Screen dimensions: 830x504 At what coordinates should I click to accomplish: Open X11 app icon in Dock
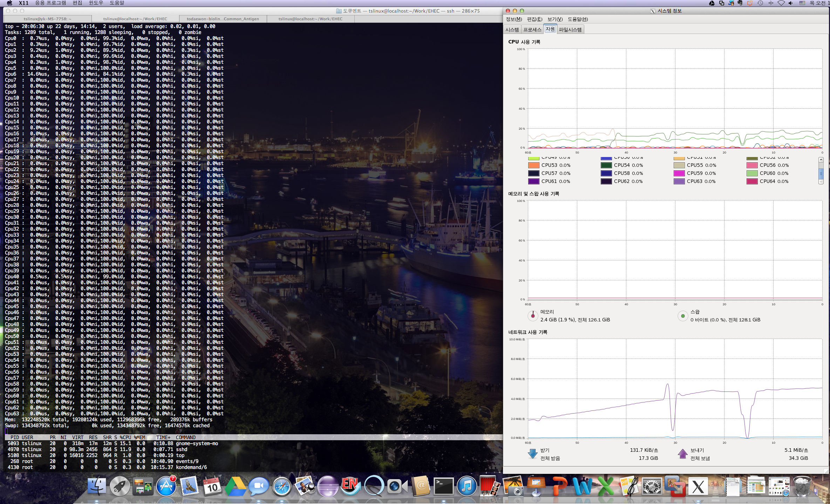(x=698, y=486)
